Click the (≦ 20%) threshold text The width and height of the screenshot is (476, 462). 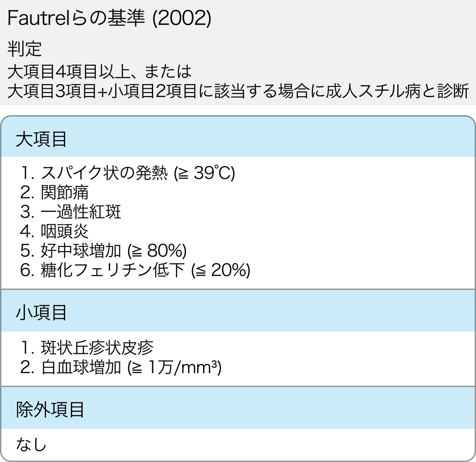[x=220, y=270]
